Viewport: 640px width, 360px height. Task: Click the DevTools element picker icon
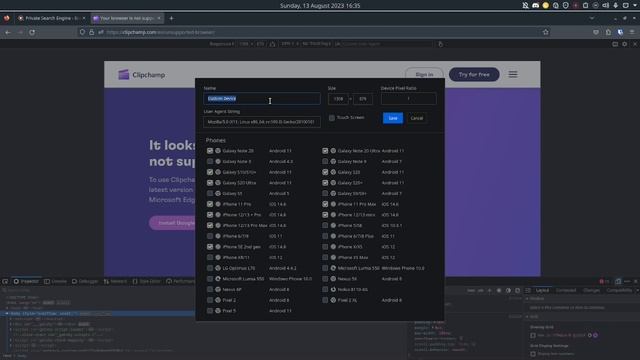point(5,281)
